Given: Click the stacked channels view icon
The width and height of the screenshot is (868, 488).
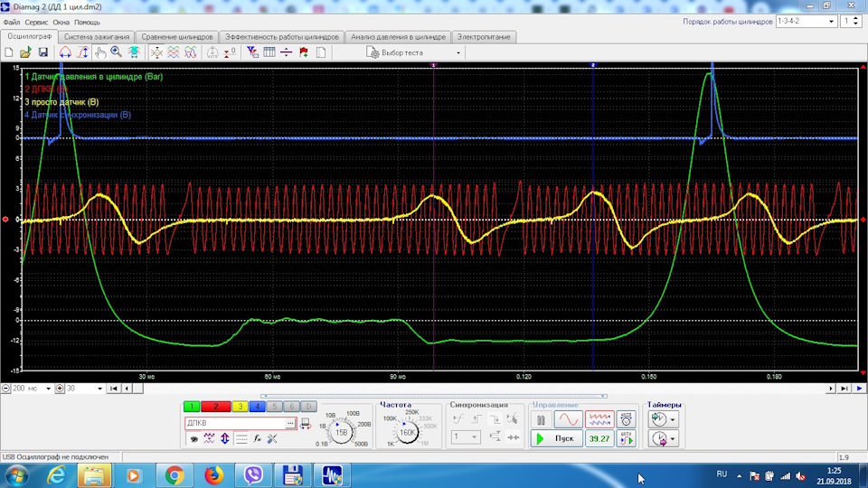Looking at the screenshot, I should 174,52.
